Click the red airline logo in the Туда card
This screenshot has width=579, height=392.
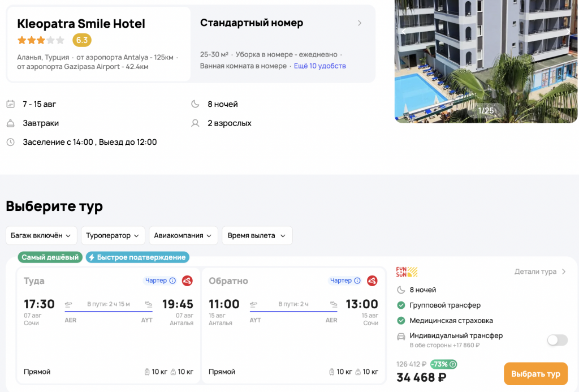coord(187,281)
